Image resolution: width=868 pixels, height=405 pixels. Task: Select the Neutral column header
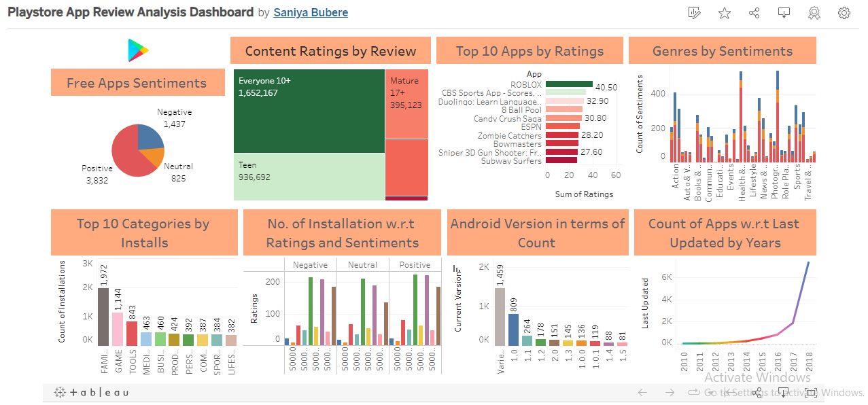362,265
